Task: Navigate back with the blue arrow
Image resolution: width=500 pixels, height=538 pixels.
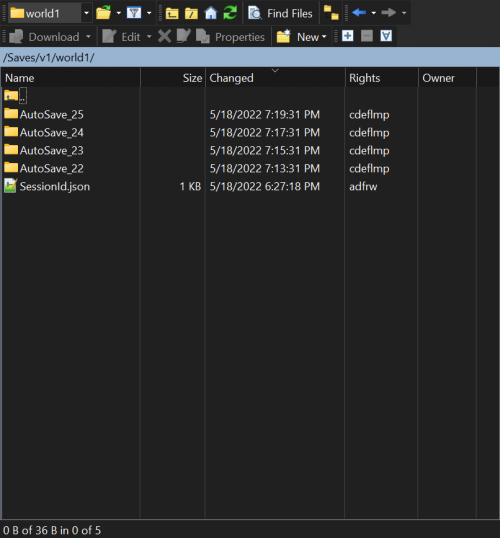Action: tap(359, 13)
